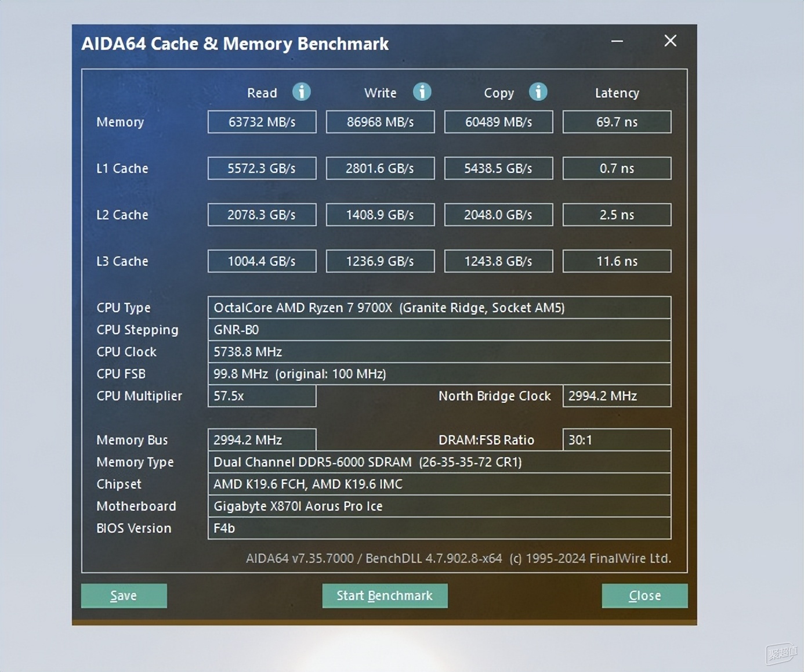Click the L1 Cache Read value
The width and height of the screenshot is (804, 672).
[x=262, y=168]
